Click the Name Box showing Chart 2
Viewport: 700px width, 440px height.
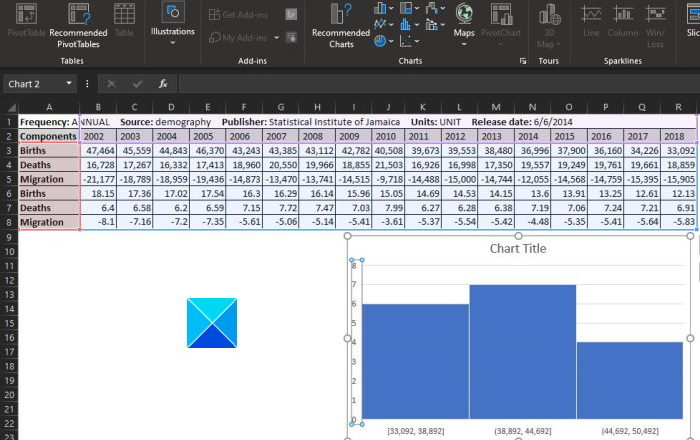click(35, 84)
